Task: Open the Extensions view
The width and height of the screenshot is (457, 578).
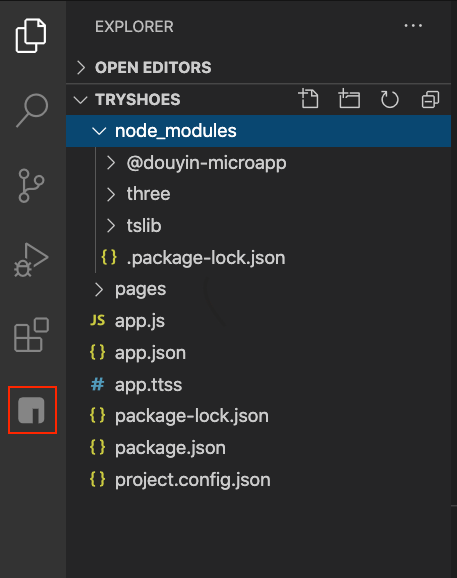Action: point(31,334)
